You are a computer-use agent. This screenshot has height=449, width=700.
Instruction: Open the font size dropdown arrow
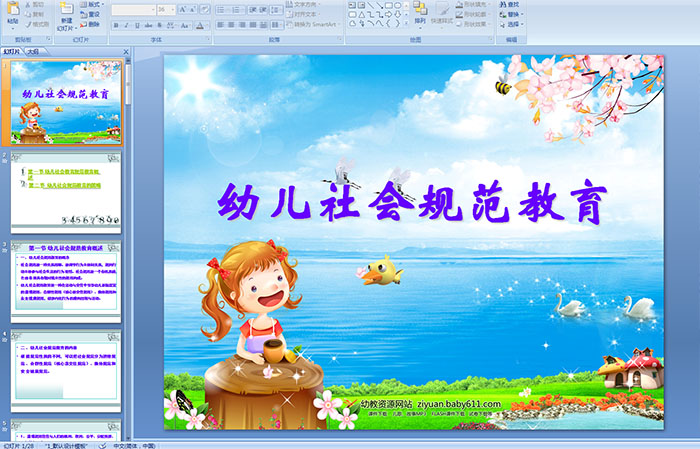[x=173, y=9]
